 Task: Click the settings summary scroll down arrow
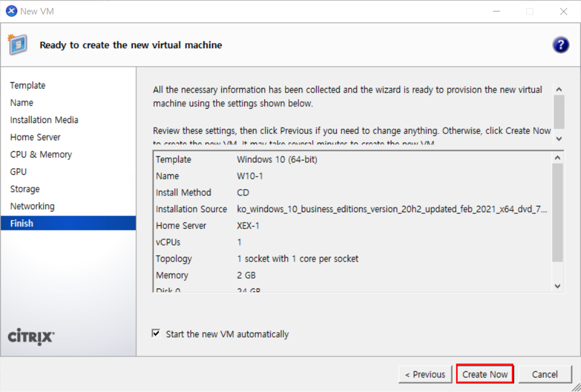pos(557,286)
